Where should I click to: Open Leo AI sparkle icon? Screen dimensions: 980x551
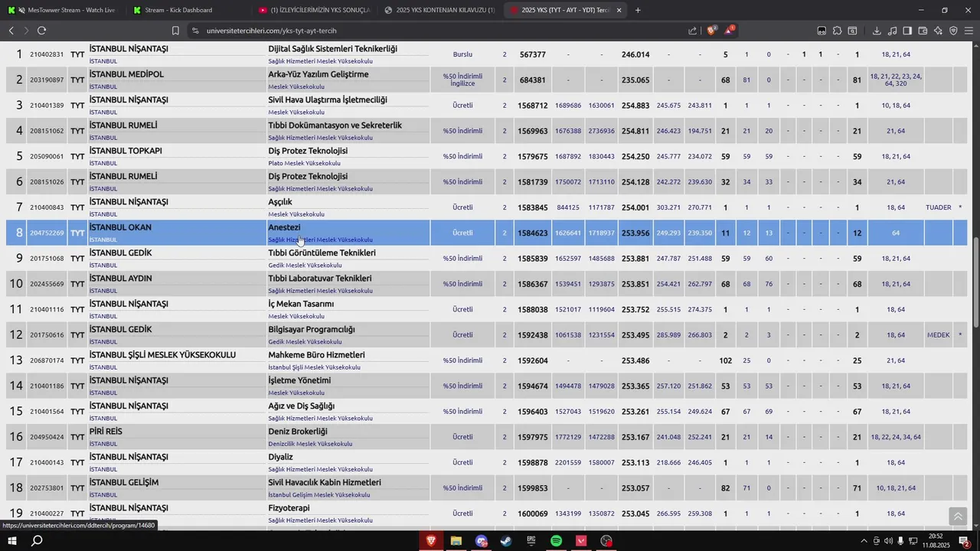click(938, 31)
